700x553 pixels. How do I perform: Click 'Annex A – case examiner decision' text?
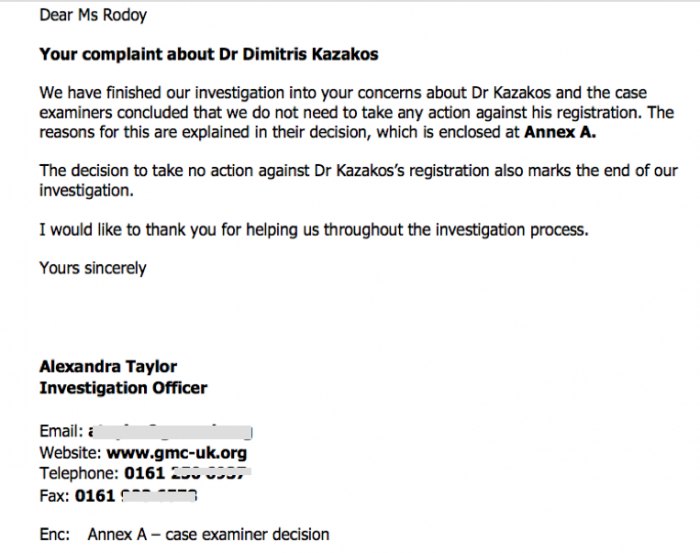(208, 534)
